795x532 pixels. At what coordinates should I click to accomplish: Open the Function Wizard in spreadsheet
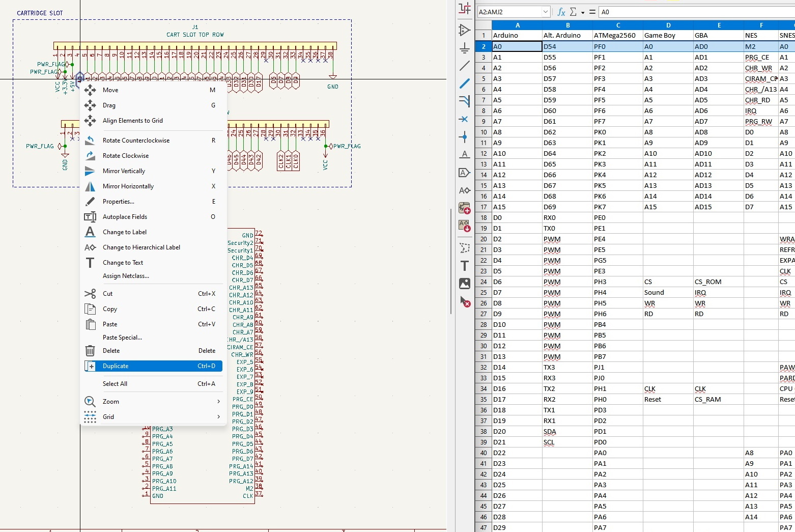(x=561, y=12)
